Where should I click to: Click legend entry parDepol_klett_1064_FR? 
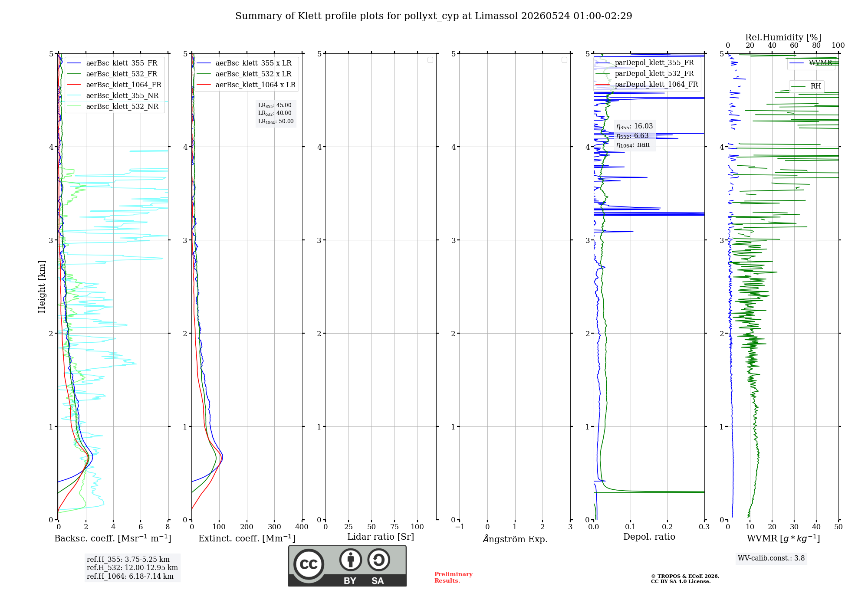(x=647, y=84)
